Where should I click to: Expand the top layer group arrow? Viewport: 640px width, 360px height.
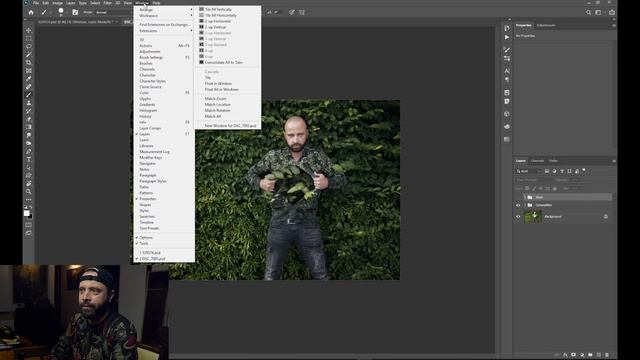[525, 197]
